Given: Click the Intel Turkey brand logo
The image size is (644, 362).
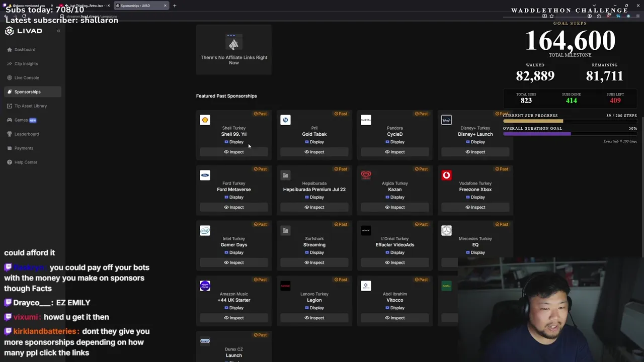Looking at the screenshot, I should pos(205,230).
